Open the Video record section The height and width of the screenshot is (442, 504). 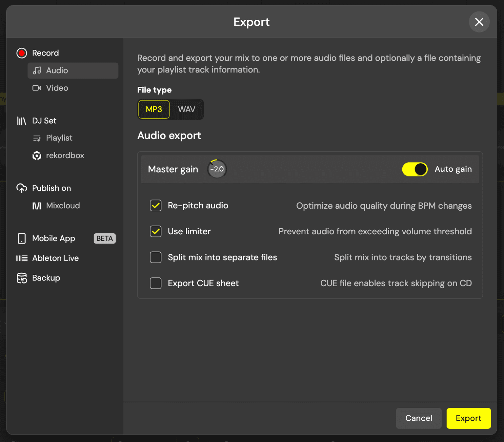pos(57,88)
